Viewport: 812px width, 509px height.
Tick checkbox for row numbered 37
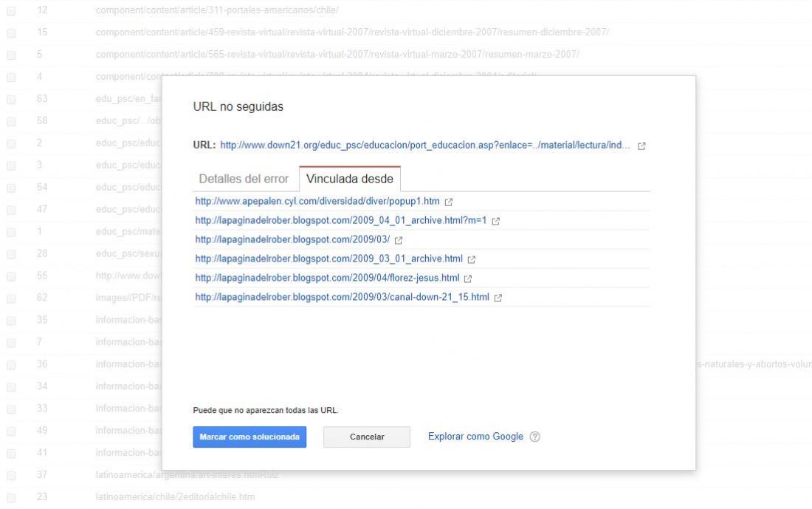11,475
